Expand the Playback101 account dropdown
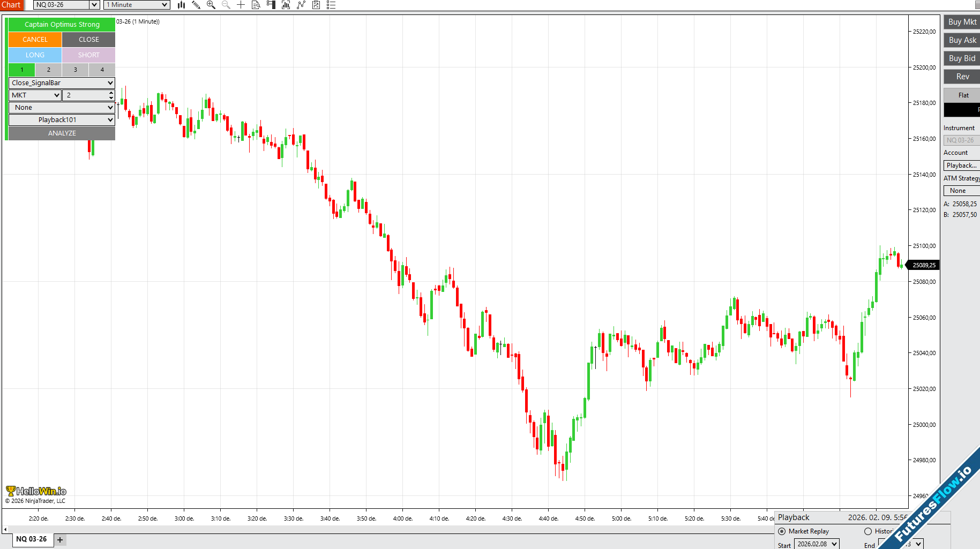 [x=62, y=120]
